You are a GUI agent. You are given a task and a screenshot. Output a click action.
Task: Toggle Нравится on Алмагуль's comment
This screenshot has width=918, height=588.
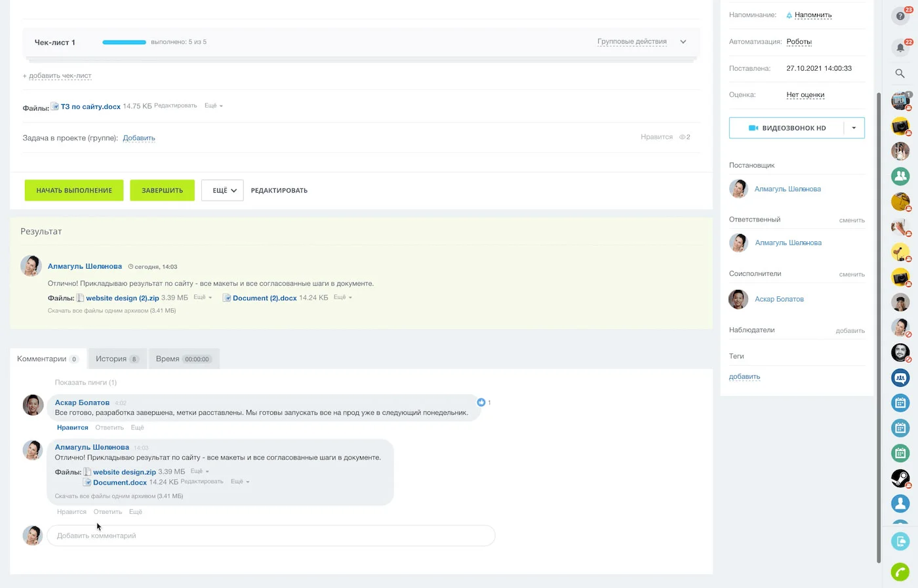(71, 512)
